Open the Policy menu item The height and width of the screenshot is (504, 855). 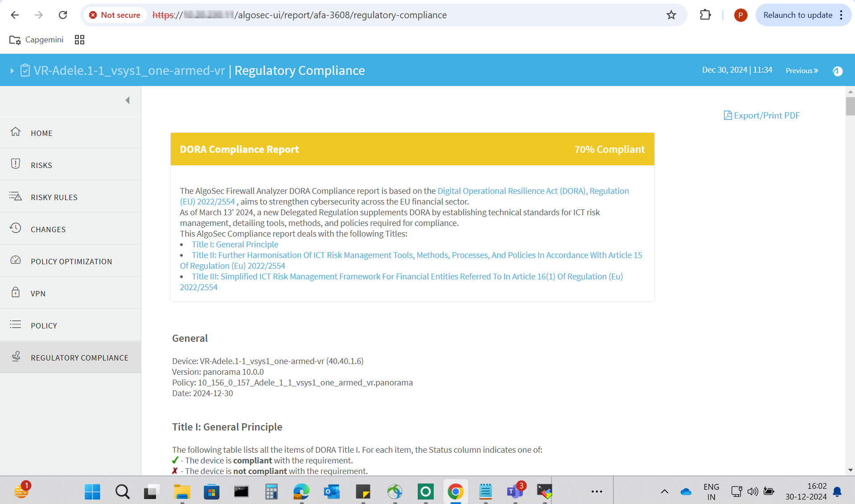[44, 326]
